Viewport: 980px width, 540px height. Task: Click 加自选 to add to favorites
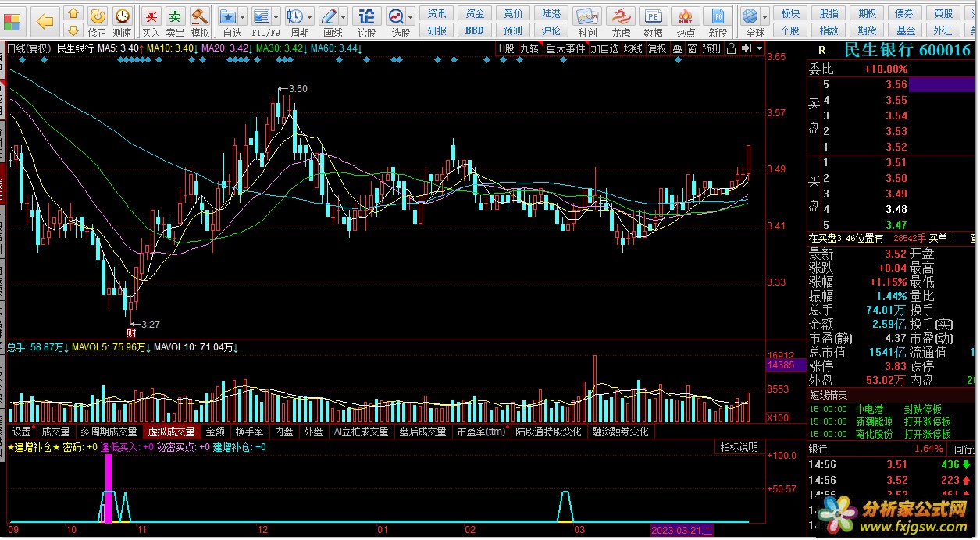[x=604, y=48]
